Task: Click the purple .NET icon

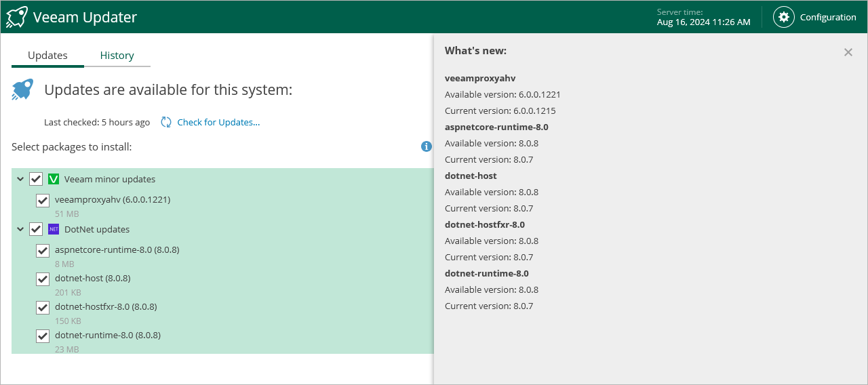Action: (54, 229)
